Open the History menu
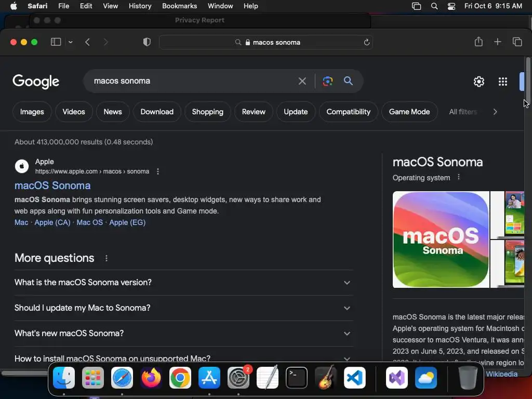Image resolution: width=532 pixels, height=399 pixels. [x=140, y=6]
